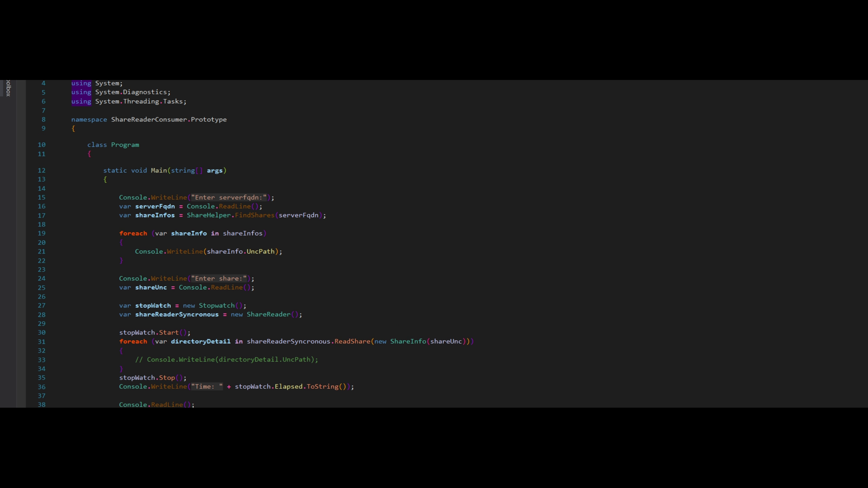
Task: Select "ShareHelper" on line 17
Action: click(x=209, y=215)
